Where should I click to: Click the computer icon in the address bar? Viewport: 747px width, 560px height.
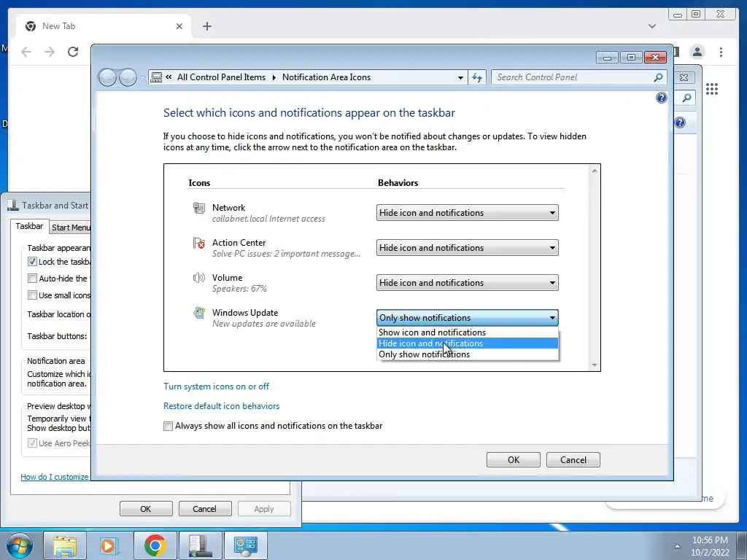pos(156,77)
